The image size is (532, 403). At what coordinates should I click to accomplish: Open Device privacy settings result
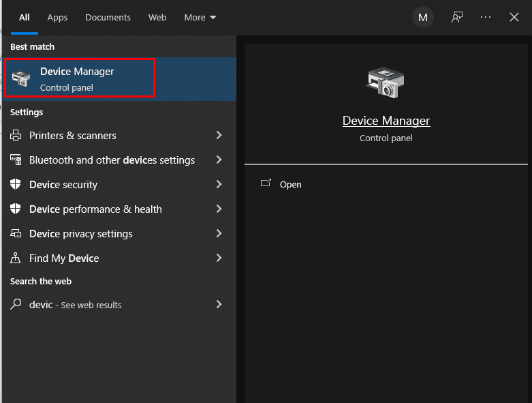119,234
